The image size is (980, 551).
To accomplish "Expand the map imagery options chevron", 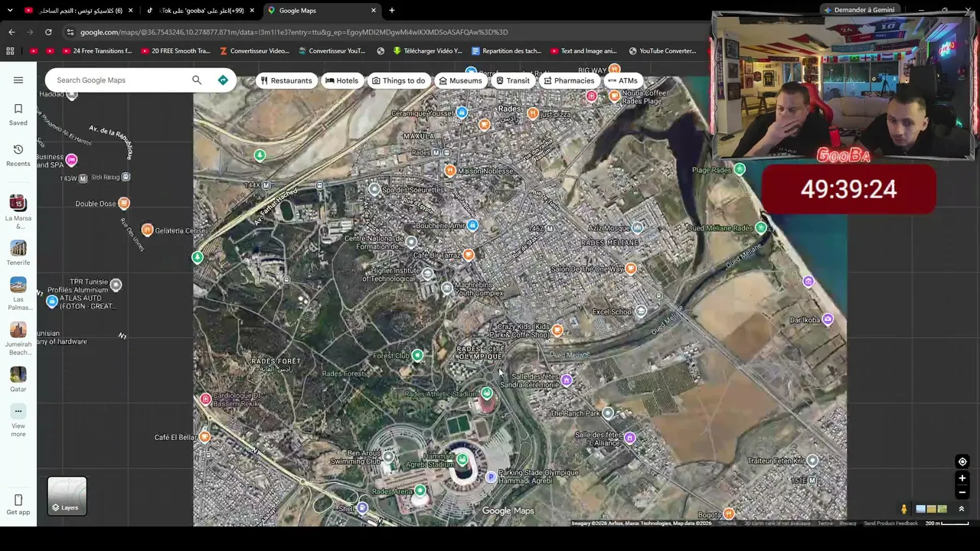I will point(962,509).
